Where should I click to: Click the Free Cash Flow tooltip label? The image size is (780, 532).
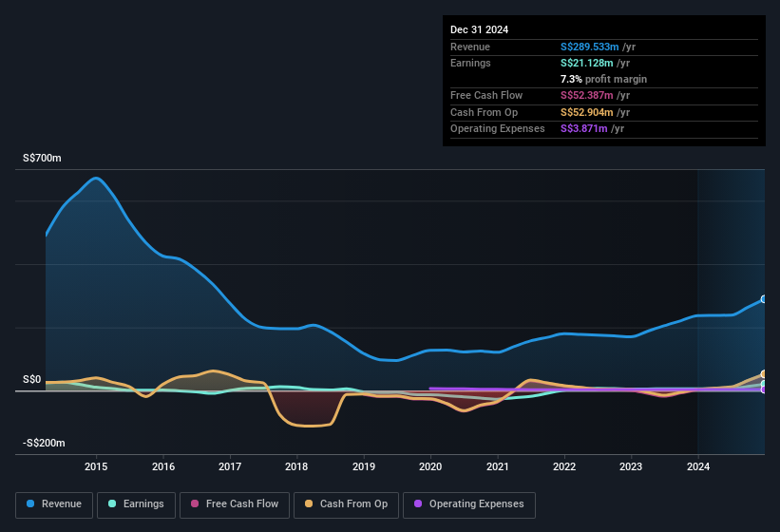pyautogui.click(x=486, y=95)
